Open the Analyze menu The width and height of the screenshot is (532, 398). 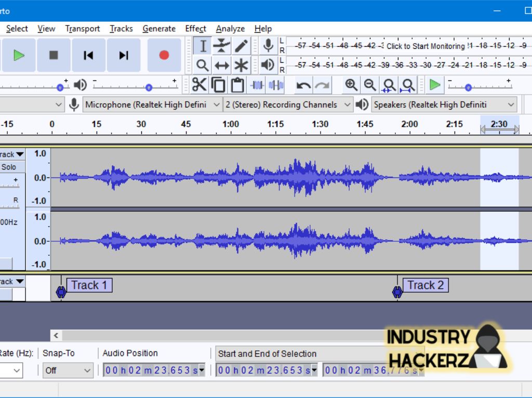230,29
